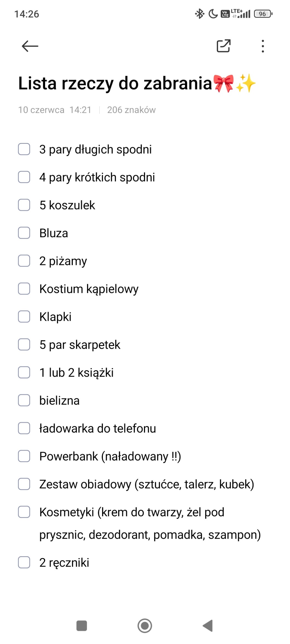Check off 'Kostium kąpielowy' item

pyautogui.click(x=24, y=289)
